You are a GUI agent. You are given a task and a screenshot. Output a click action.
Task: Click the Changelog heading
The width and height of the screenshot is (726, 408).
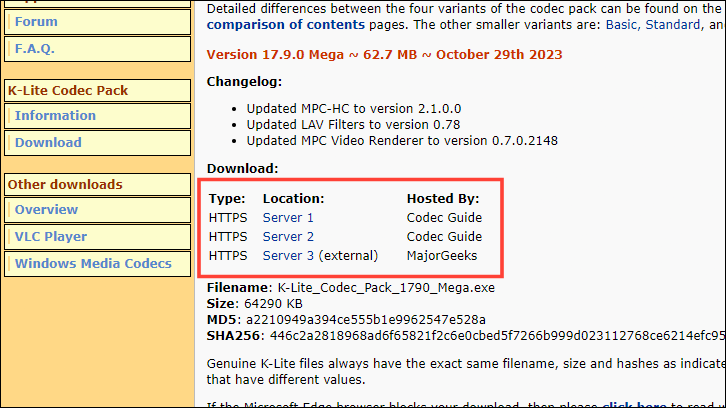click(244, 82)
